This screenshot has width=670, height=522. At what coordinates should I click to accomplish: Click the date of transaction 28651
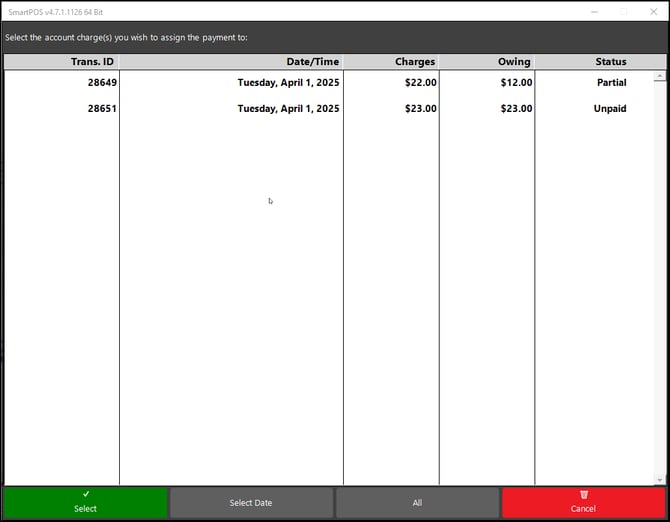[288, 109]
